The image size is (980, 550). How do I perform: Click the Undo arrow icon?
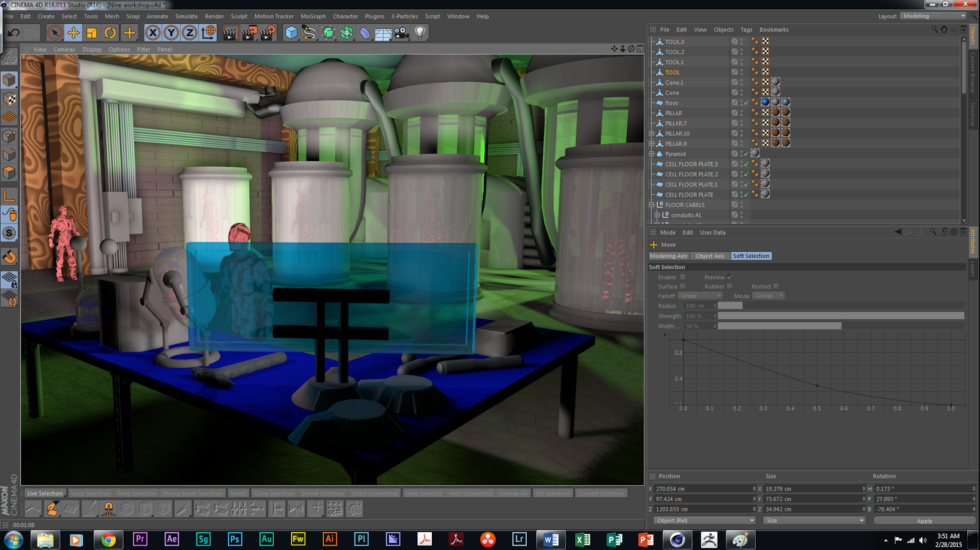tap(13, 33)
